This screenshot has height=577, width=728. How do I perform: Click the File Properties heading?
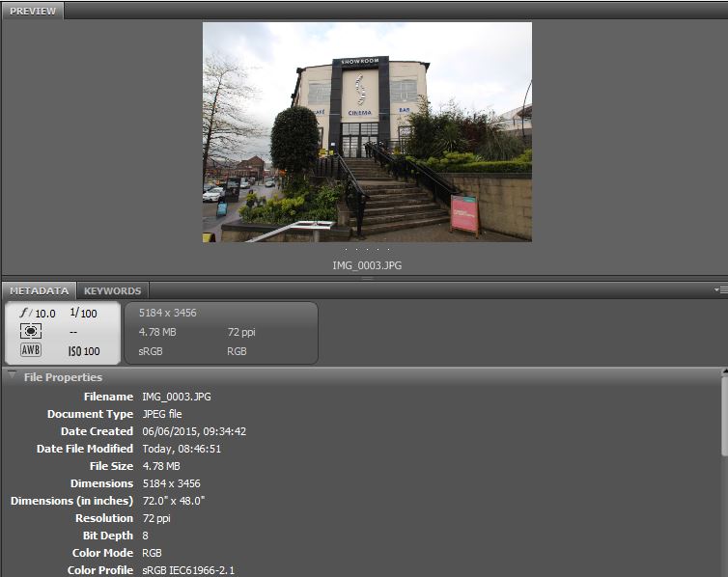[x=63, y=377]
